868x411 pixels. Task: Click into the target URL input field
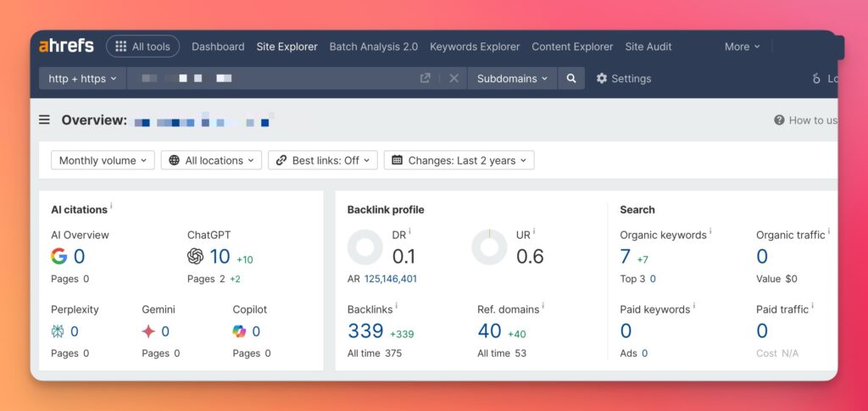[x=280, y=78]
